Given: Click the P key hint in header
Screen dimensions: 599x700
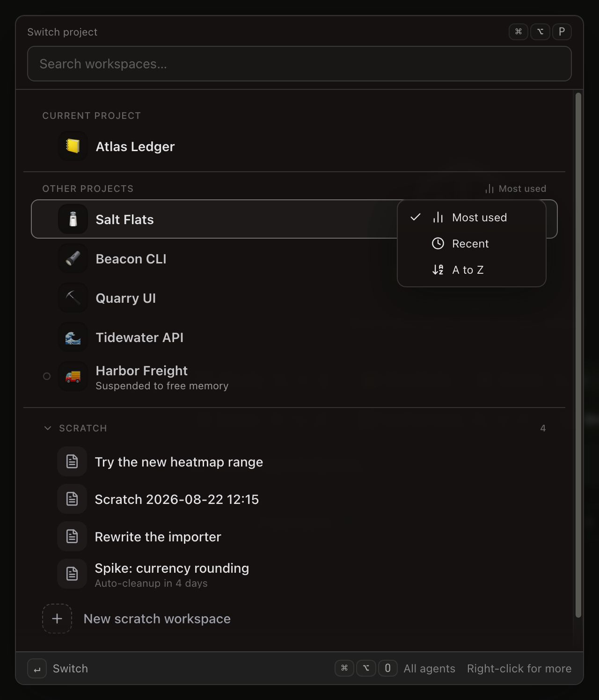Looking at the screenshot, I should click(562, 32).
